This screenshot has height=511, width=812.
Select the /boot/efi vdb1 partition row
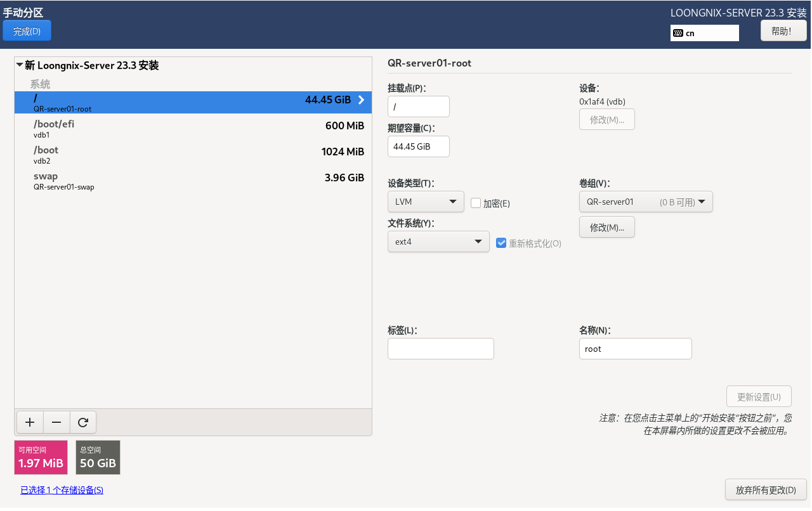click(193, 129)
